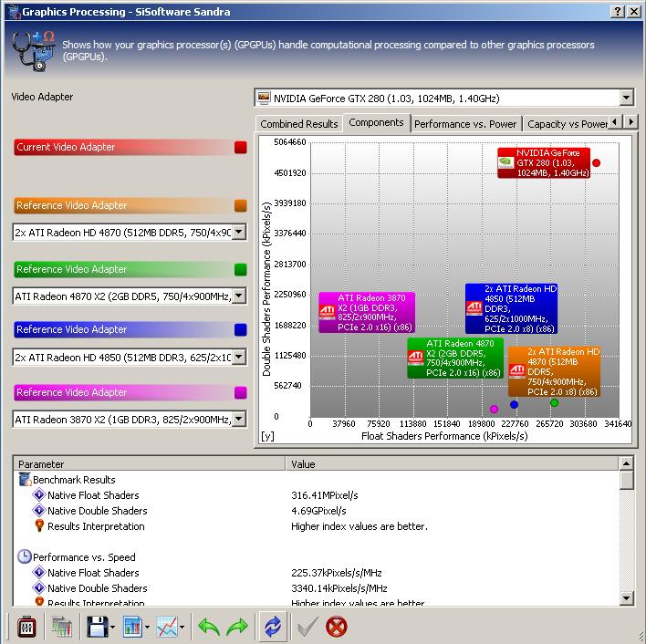
Task: Click the question mark help button
Action: click(x=617, y=12)
